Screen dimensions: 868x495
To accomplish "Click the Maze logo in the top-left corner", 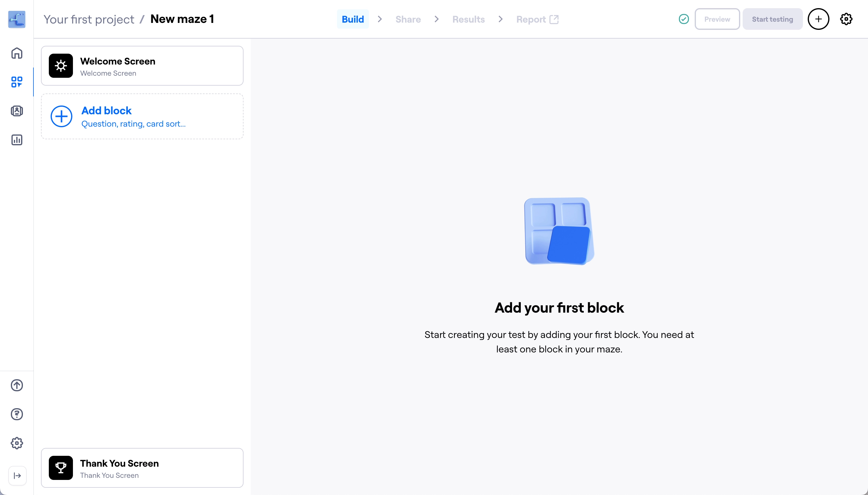I will click(17, 19).
